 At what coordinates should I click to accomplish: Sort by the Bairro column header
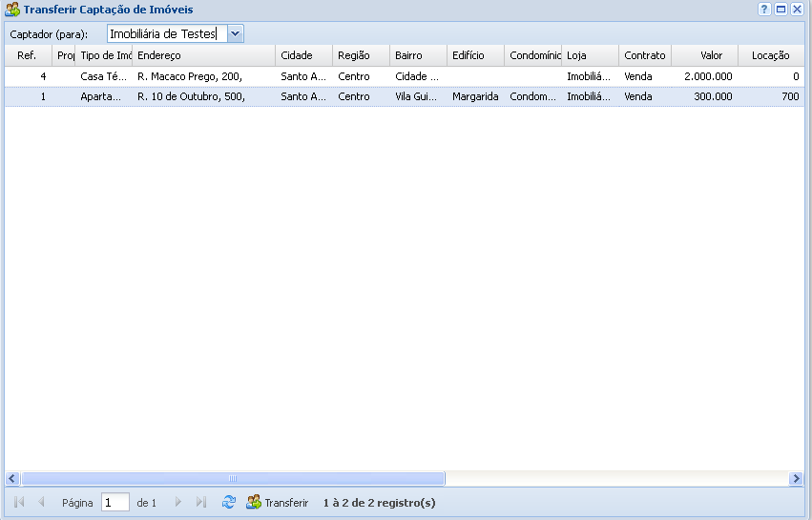[x=418, y=55]
